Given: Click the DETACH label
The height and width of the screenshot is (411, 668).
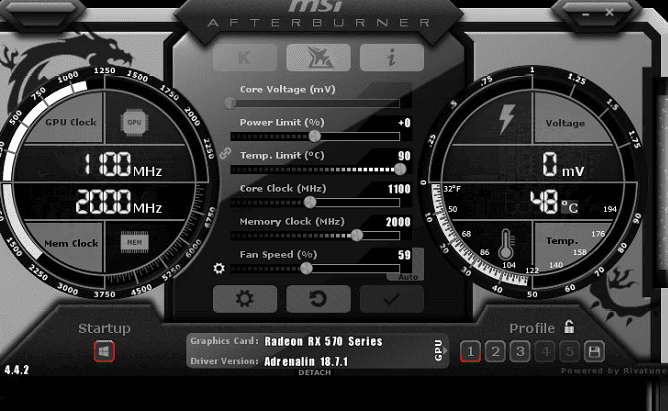Looking at the screenshot, I should pos(315,373).
